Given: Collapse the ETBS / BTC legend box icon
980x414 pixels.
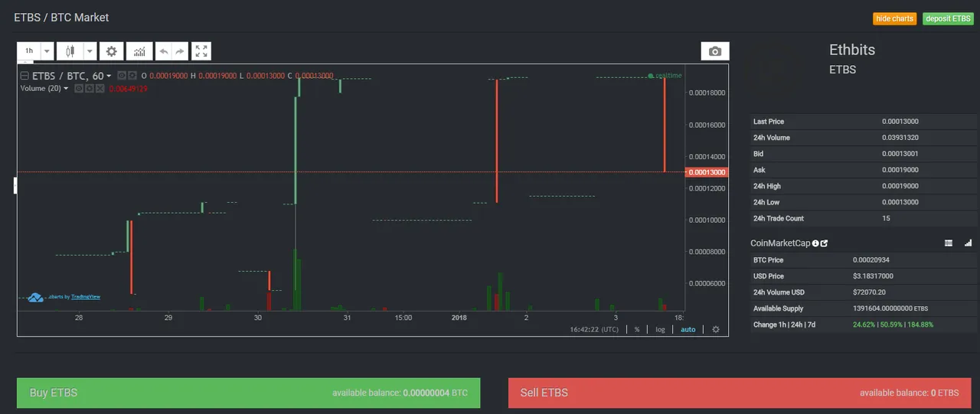Looking at the screenshot, I should point(24,76).
